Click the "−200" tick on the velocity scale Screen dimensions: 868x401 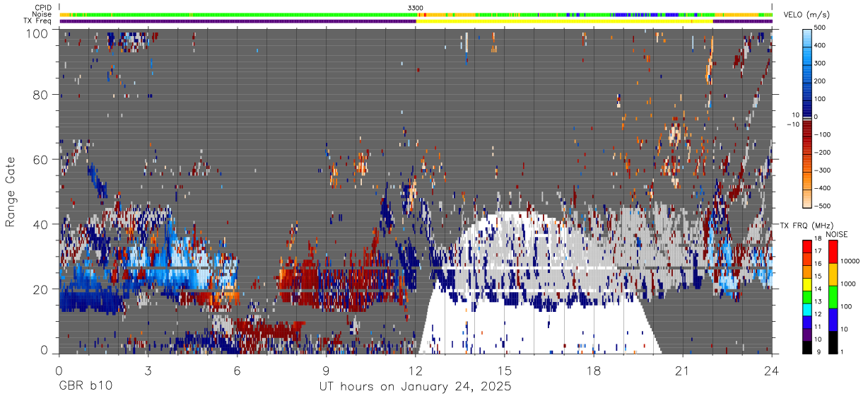pos(821,153)
